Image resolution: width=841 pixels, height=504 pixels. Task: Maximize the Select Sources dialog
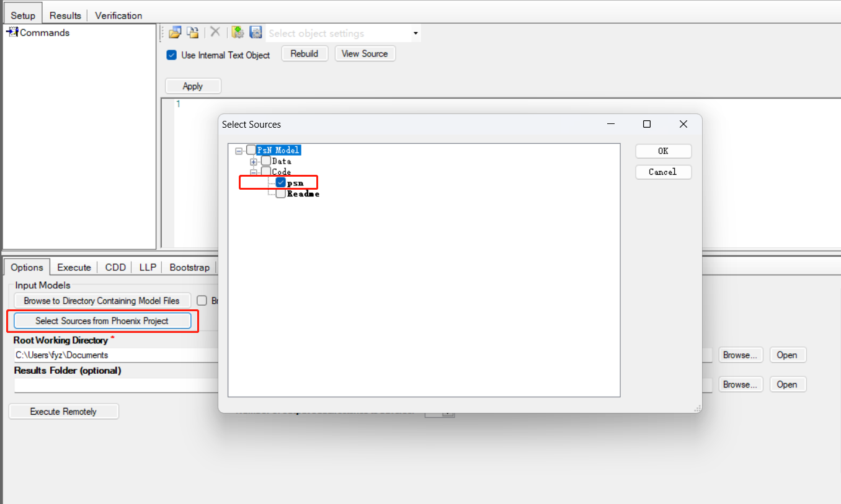coord(647,124)
